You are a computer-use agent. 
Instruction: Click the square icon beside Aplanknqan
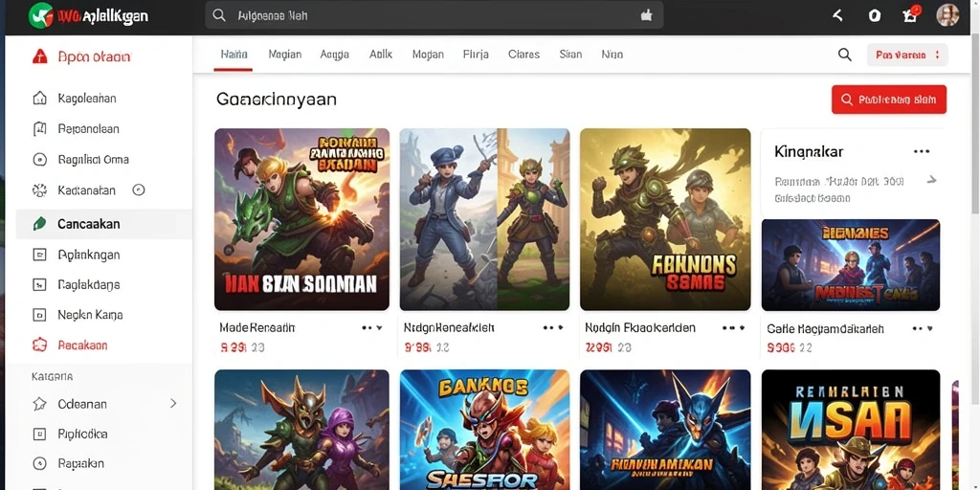tap(39, 255)
